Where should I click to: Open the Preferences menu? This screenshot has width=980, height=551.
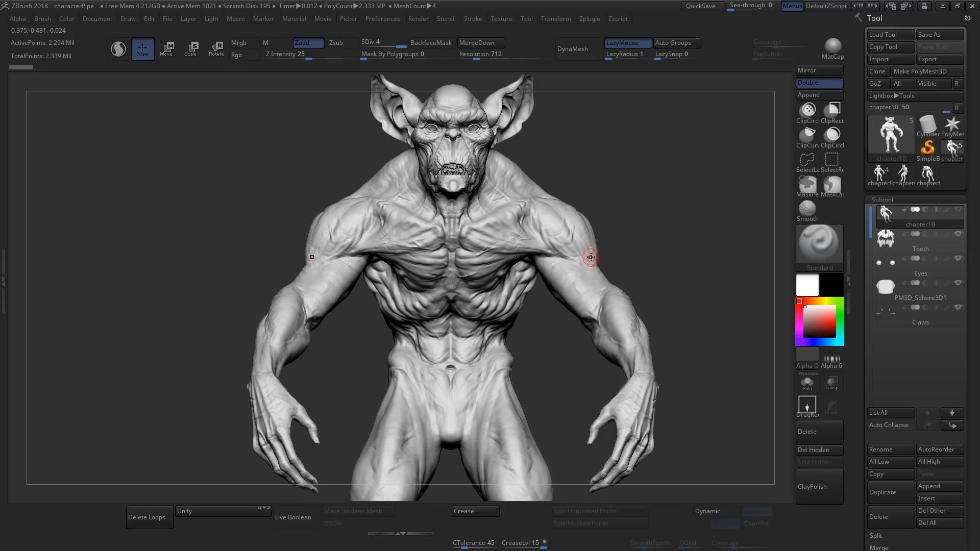point(382,19)
